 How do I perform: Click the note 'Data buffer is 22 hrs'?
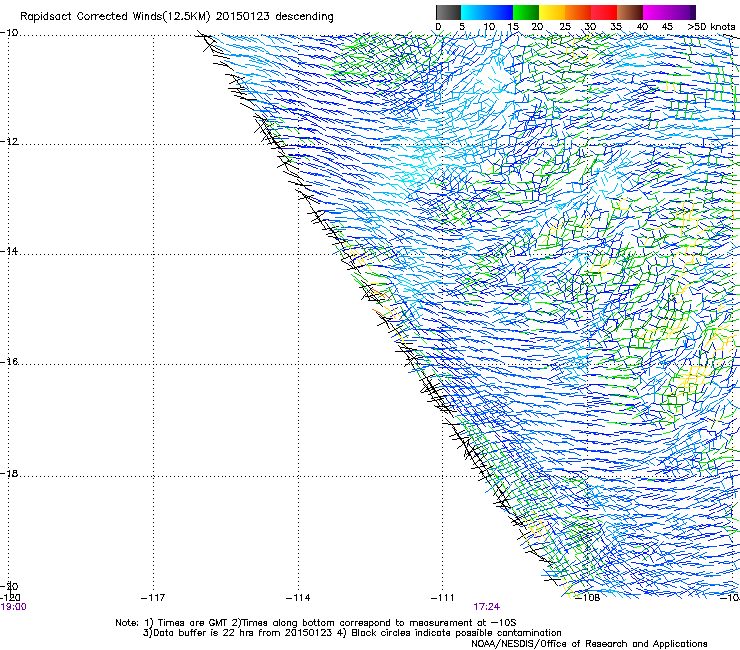coord(204,633)
